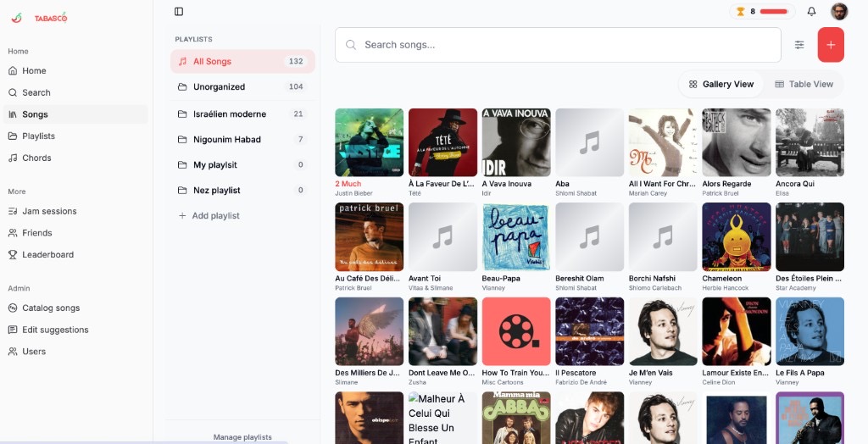The height and width of the screenshot is (444, 868).
Task: Click the Unorganized folder icon
Action: click(x=182, y=87)
